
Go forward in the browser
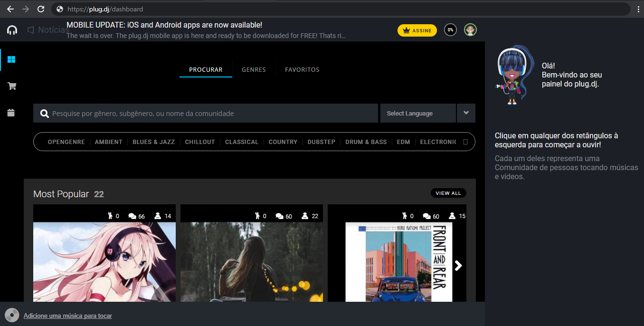[x=26, y=9]
